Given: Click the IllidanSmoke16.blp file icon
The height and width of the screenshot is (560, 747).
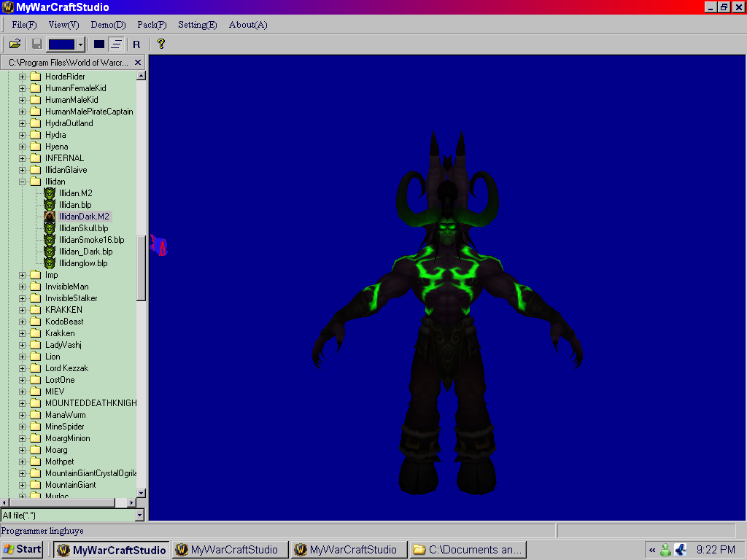Looking at the screenshot, I should point(50,239).
